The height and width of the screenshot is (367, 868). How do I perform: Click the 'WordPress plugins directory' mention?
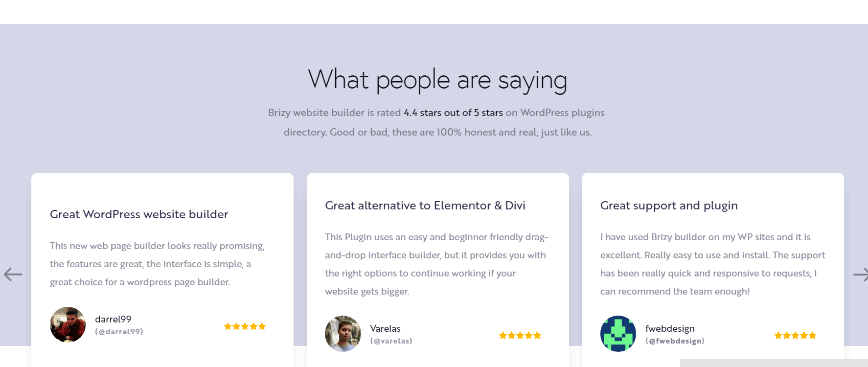[561, 113]
